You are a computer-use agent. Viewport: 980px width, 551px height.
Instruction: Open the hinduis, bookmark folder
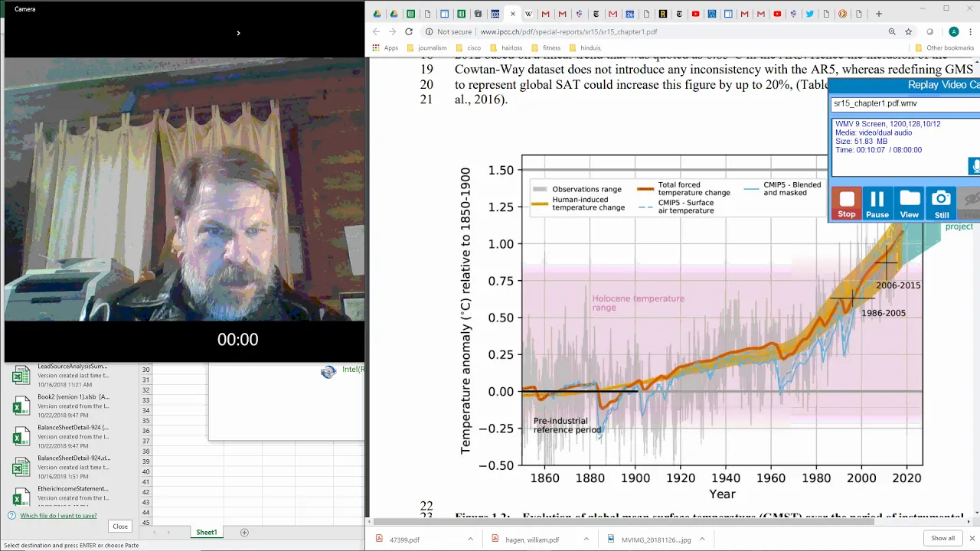[x=586, y=47]
